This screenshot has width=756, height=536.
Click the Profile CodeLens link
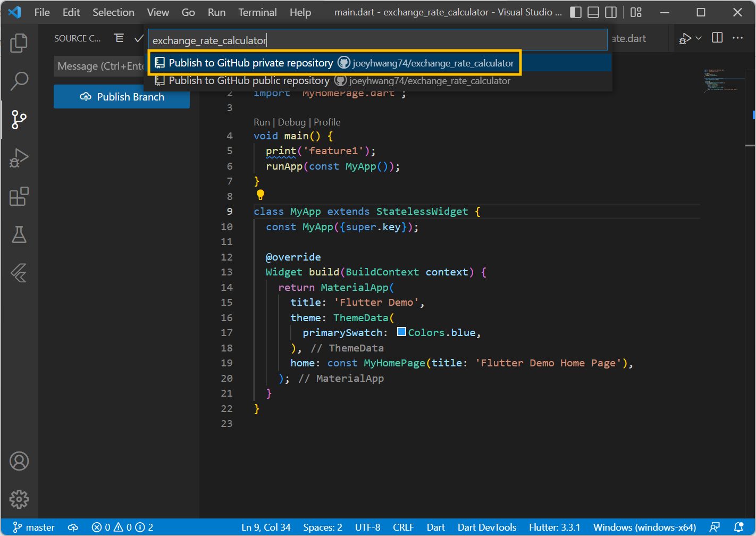pos(327,122)
